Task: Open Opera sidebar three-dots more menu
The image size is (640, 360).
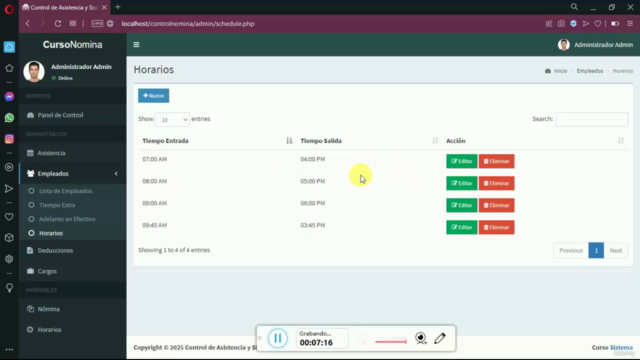Action: tap(9, 350)
